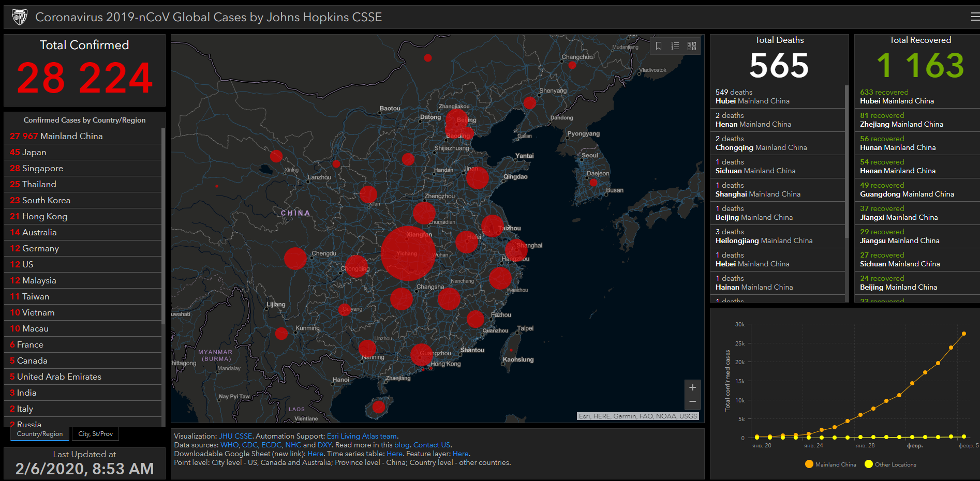980x481 pixels.
Task: Click the last orange chart data point
Action: [963, 334]
